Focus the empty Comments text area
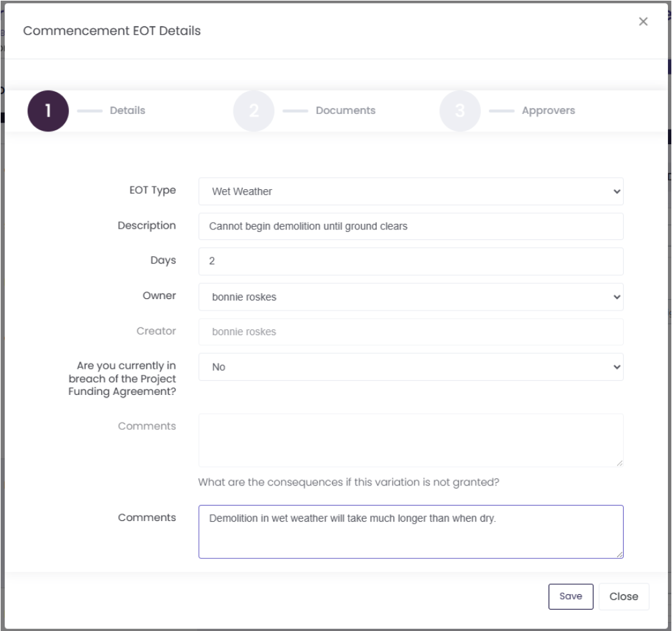The height and width of the screenshot is (631, 672). tap(410, 441)
